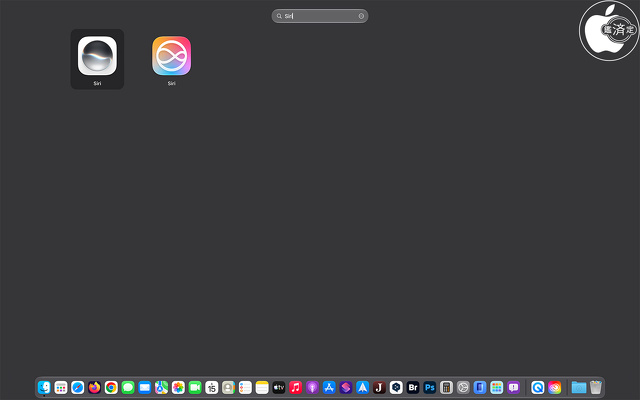640x400 pixels.
Task: Open the colorful infinity-loop Siri app icon
Action: [x=171, y=56]
